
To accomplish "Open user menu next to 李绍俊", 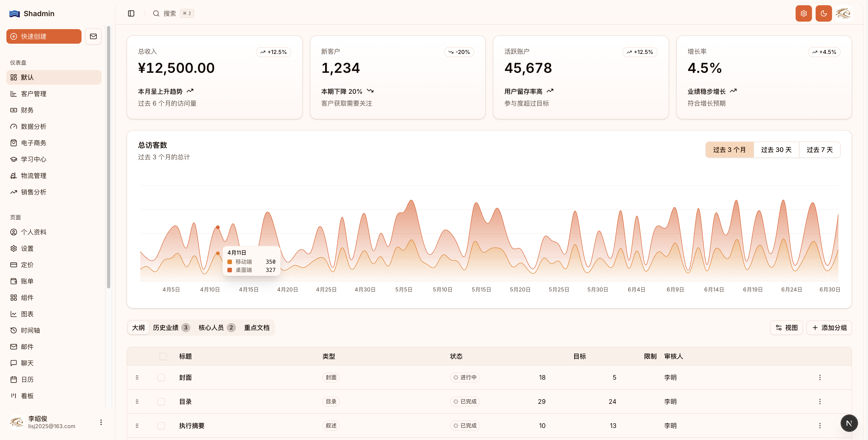I will pos(101,422).
